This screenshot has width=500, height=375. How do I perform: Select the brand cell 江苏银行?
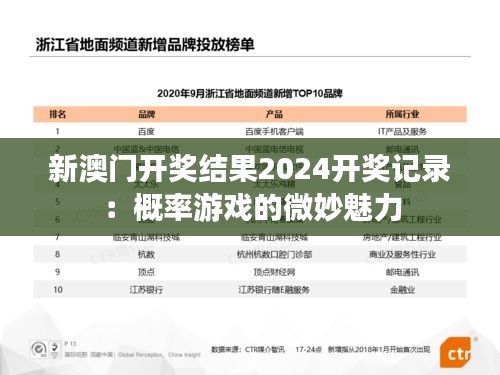point(146,290)
